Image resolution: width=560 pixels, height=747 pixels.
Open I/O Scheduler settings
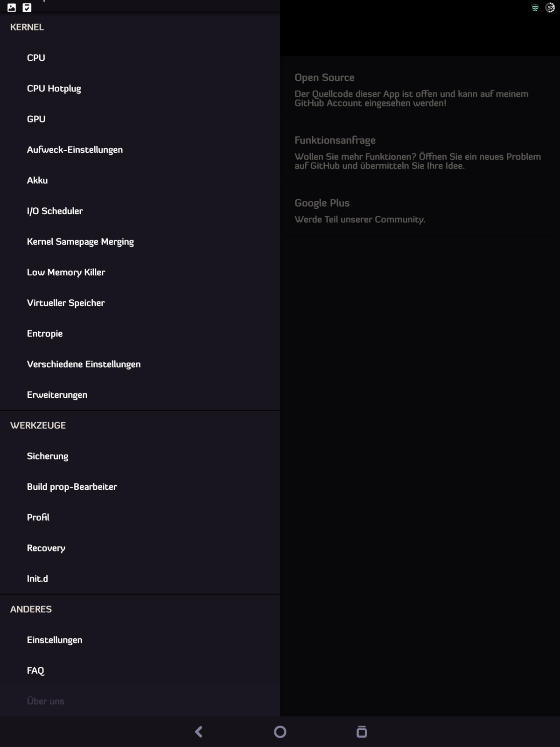55,211
